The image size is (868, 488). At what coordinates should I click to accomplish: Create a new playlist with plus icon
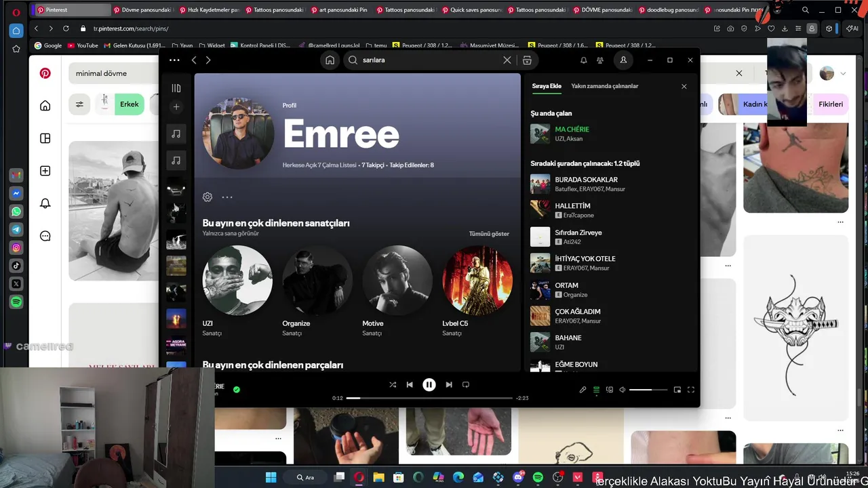(176, 107)
